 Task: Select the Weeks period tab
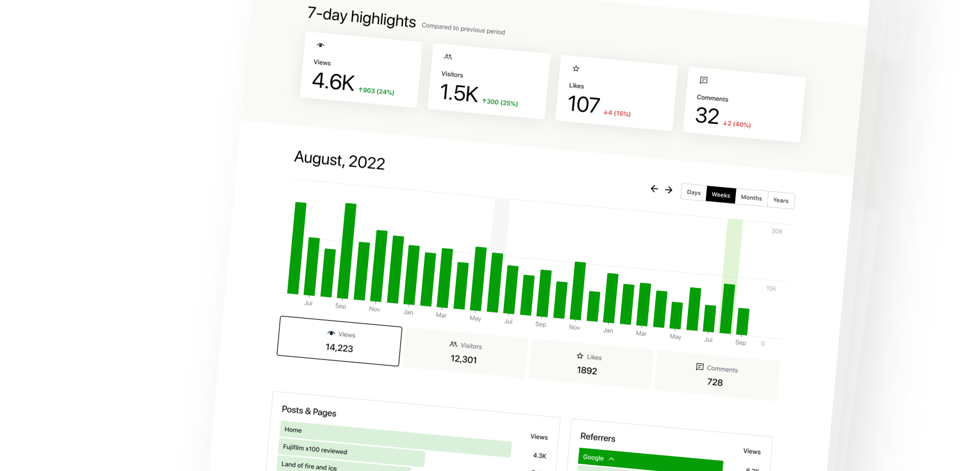[x=721, y=195]
